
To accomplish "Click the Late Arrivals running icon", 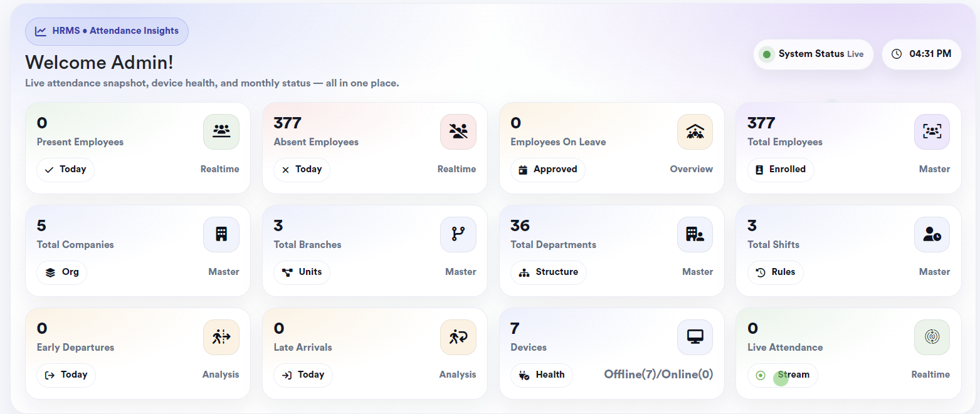I will click(x=458, y=337).
